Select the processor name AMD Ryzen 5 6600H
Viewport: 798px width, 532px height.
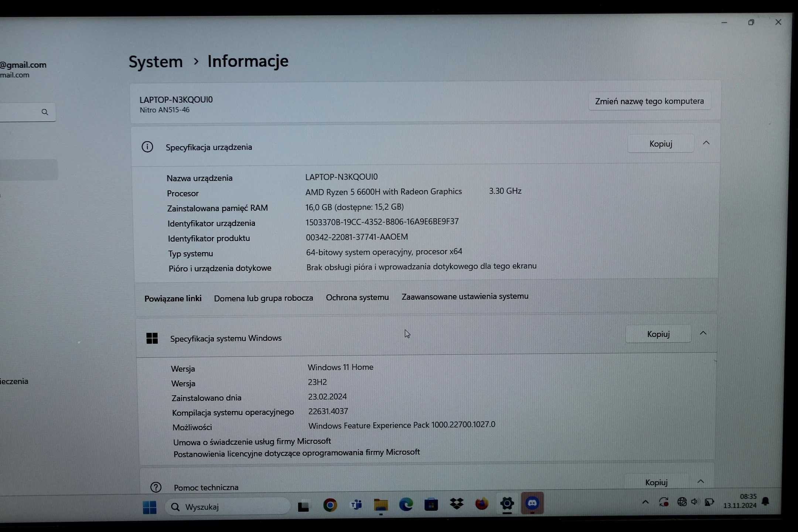(x=383, y=191)
